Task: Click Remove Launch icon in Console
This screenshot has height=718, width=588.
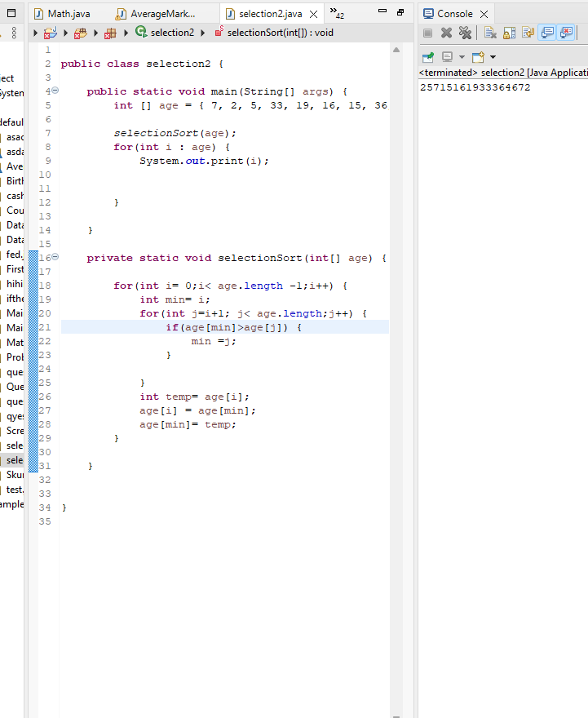Action: click(447, 33)
